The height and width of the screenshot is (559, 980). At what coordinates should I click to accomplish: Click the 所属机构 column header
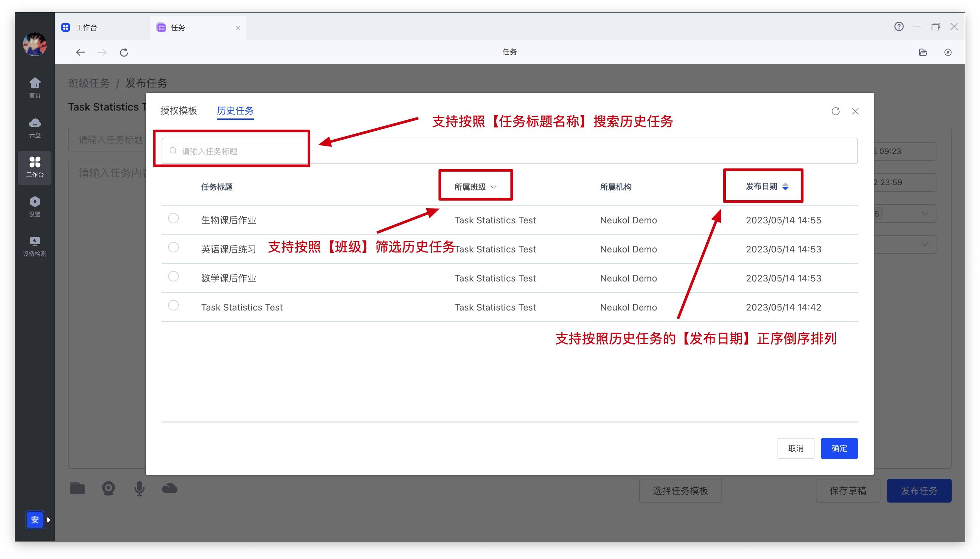click(615, 187)
